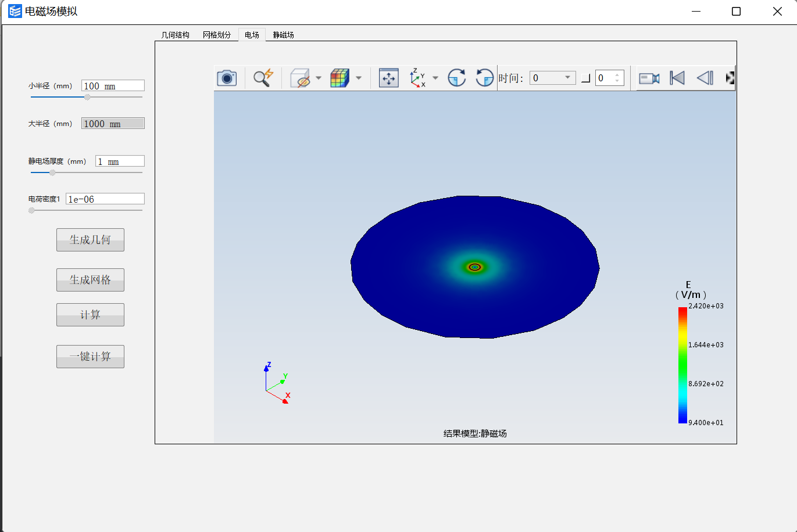Click the magnifier with lightning icon
Image resolution: width=797 pixels, height=532 pixels.
pyautogui.click(x=263, y=78)
